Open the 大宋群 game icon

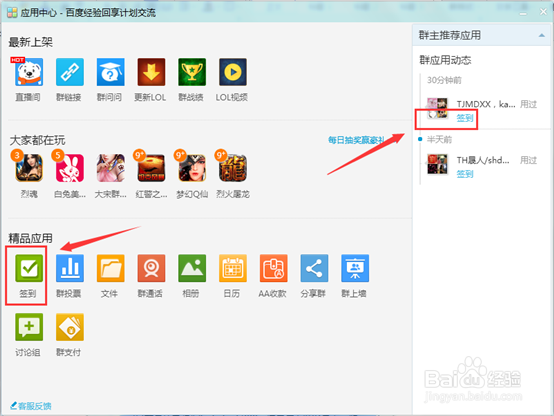click(111, 168)
